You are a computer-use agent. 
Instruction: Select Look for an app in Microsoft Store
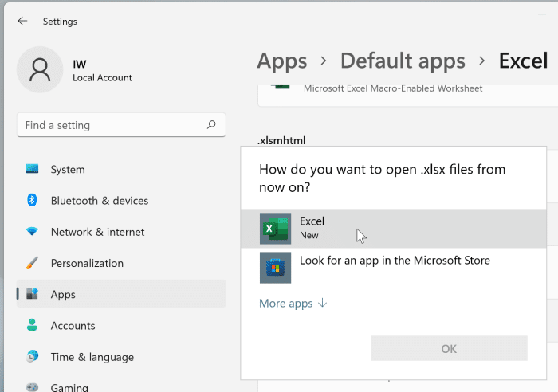click(x=393, y=268)
